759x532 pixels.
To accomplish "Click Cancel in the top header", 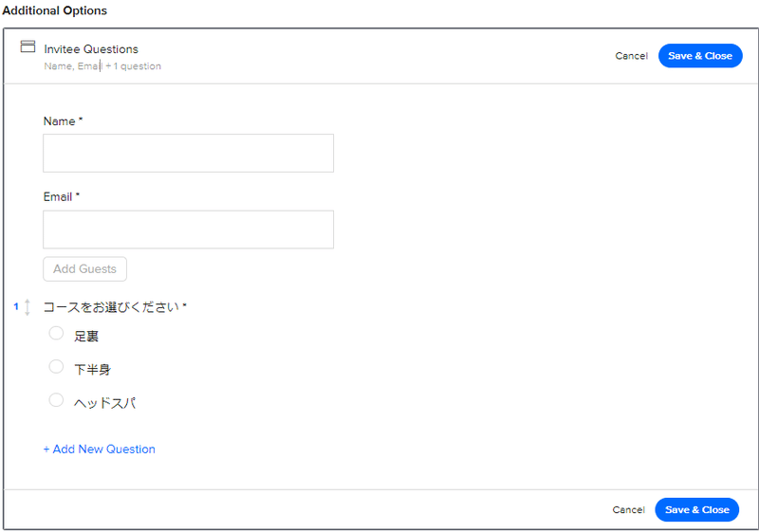I will [x=631, y=56].
